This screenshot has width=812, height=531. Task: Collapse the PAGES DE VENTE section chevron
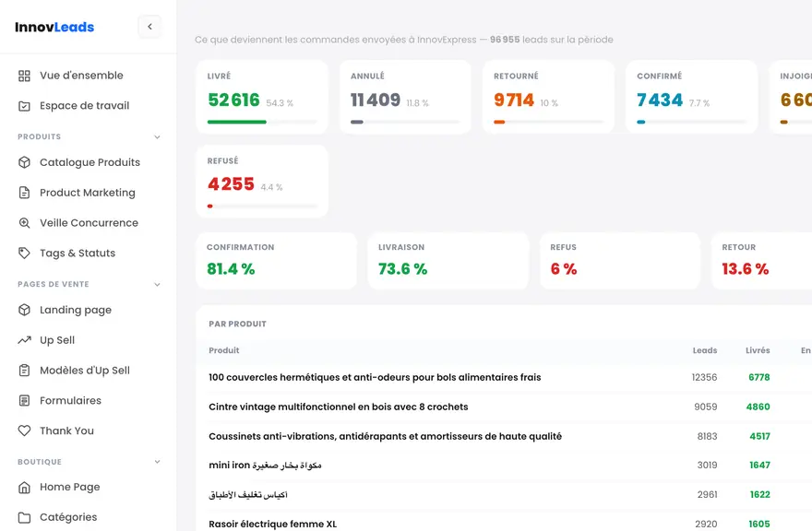(x=158, y=285)
